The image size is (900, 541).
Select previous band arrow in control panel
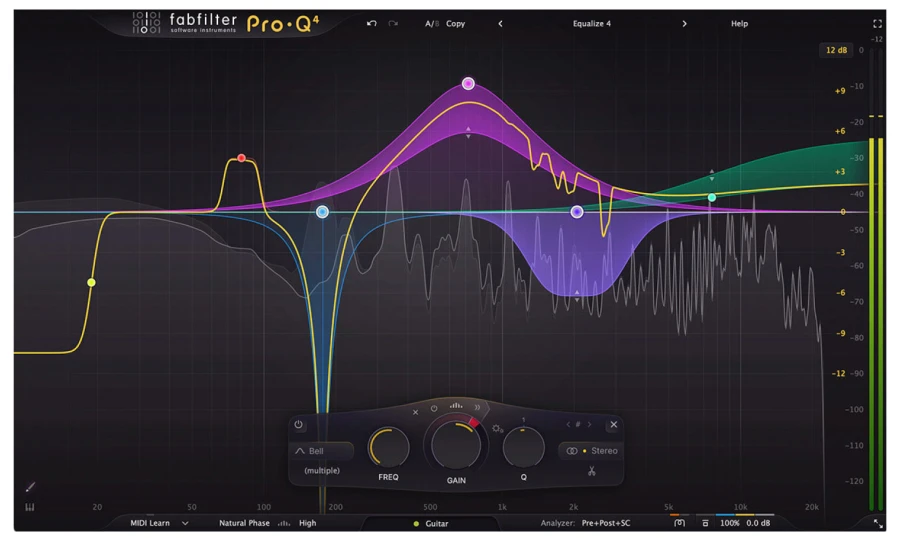click(568, 425)
